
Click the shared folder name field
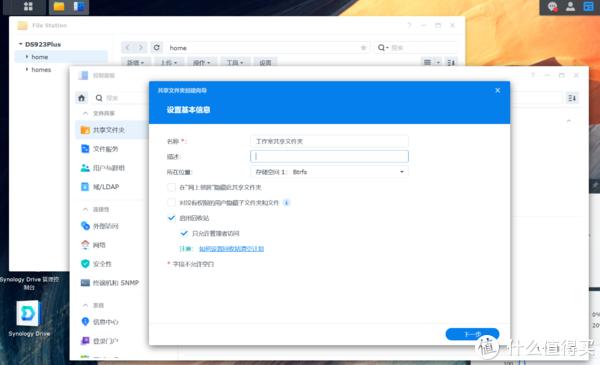pos(329,141)
